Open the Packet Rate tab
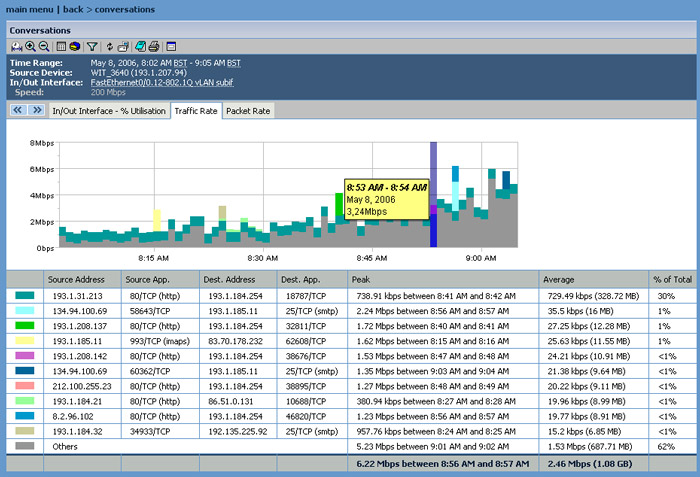700x477 pixels. point(248,111)
